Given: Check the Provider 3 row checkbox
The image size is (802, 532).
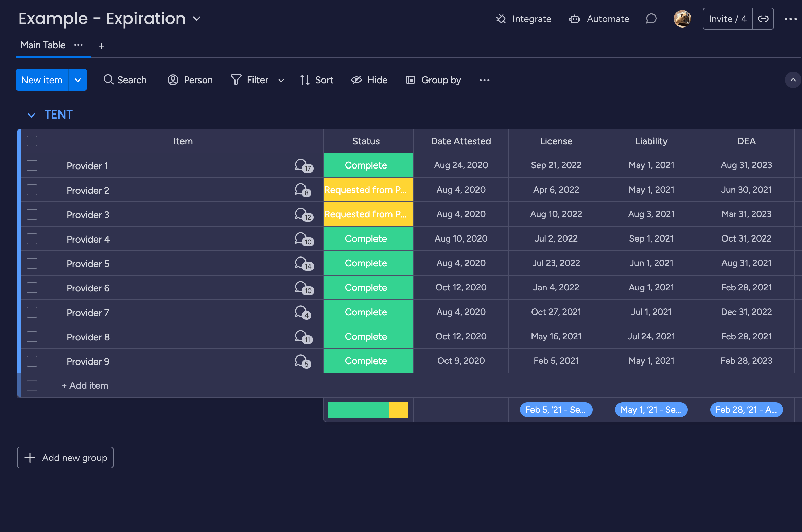Looking at the screenshot, I should [32, 214].
